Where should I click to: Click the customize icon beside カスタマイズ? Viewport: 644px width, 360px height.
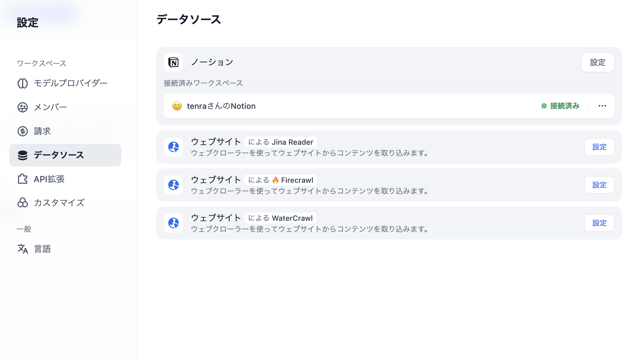pos(23,203)
